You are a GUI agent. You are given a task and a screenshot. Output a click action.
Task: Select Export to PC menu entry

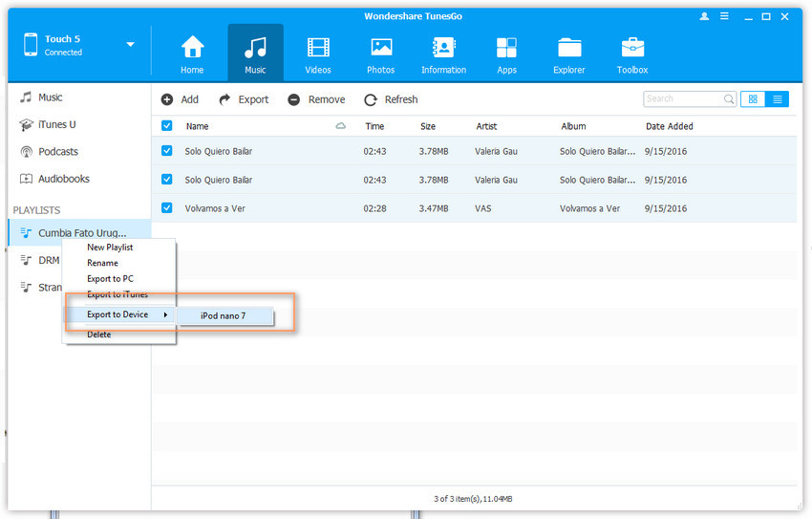tap(110, 279)
